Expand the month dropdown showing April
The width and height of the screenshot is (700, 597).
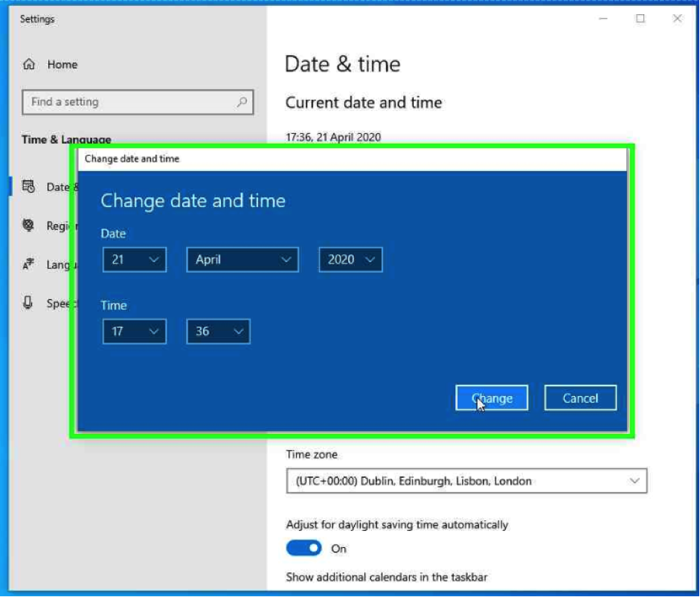243,260
